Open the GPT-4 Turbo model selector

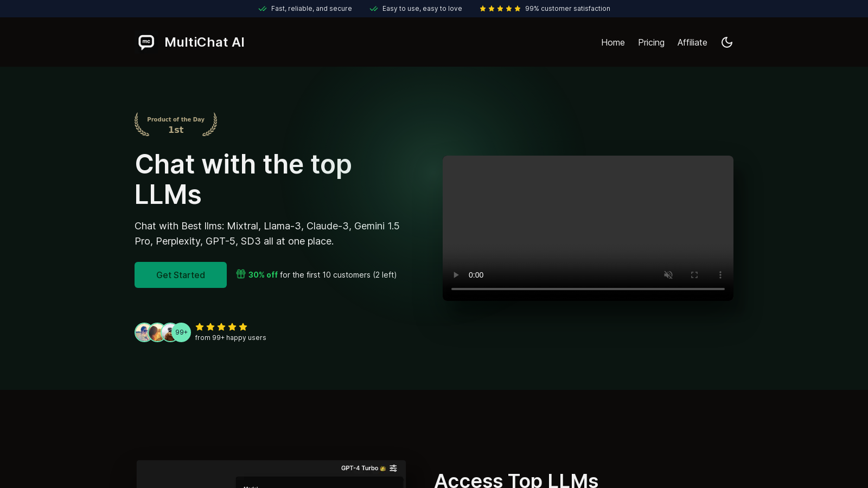363,468
